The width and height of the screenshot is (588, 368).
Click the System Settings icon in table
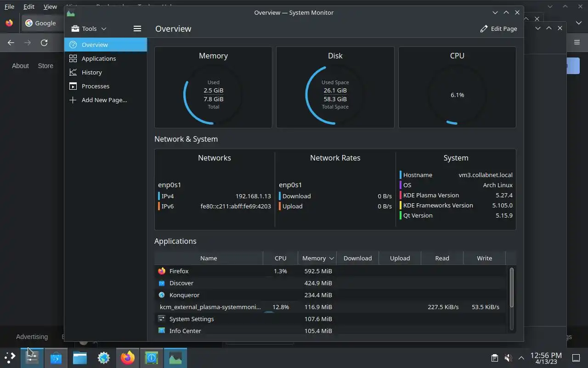coord(162,319)
